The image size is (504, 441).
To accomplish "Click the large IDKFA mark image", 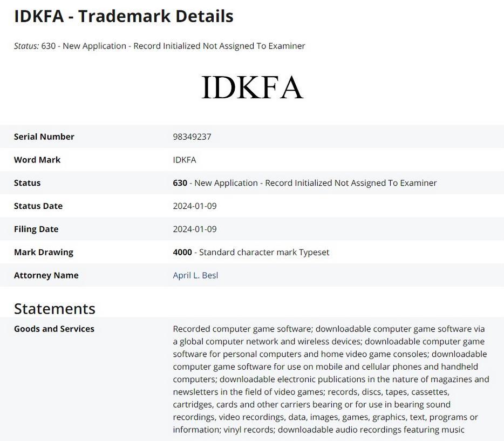I will point(252,87).
